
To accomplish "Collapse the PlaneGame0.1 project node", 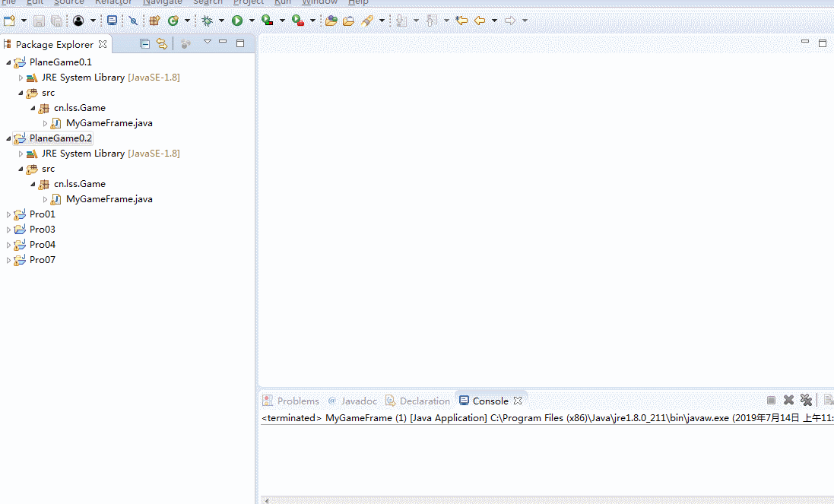I will [x=8, y=63].
